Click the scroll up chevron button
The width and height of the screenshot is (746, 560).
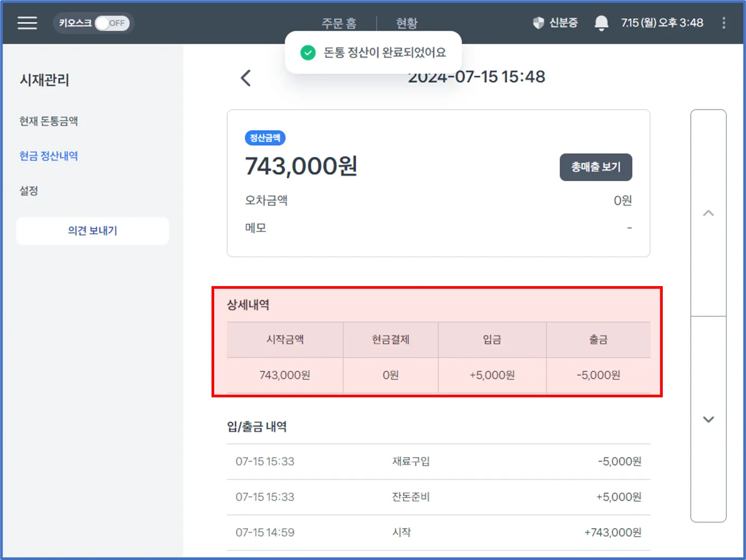pos(708,213)
